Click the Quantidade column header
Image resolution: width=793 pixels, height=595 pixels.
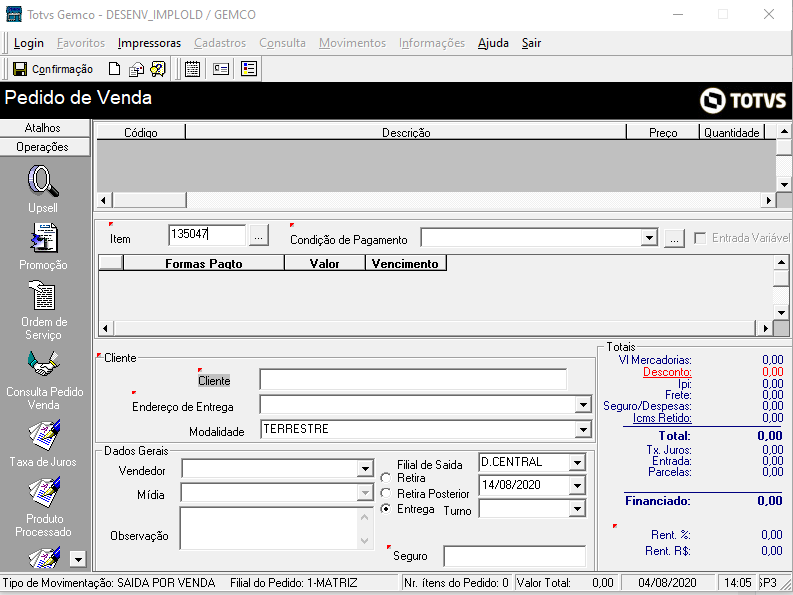732,132
